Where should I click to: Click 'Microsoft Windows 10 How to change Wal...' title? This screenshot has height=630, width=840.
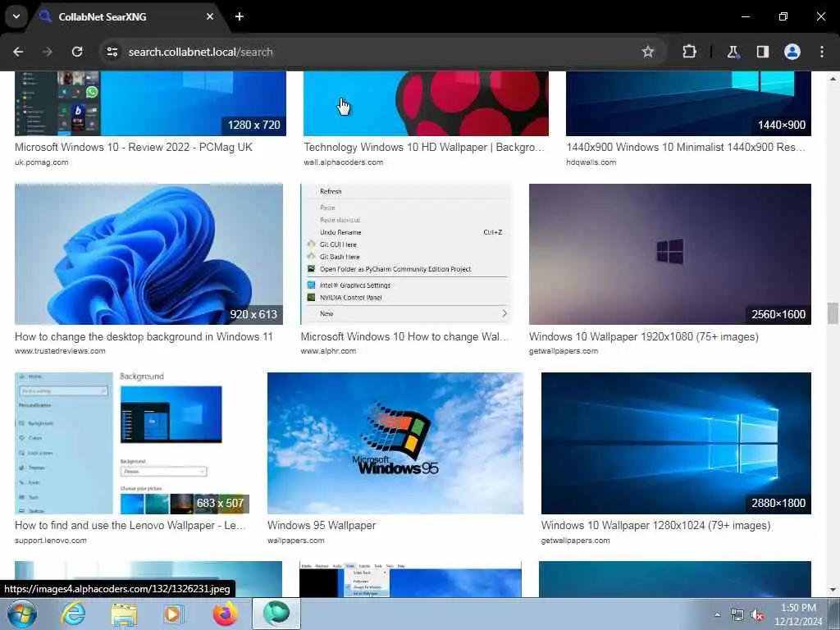(x=404, y=336)
